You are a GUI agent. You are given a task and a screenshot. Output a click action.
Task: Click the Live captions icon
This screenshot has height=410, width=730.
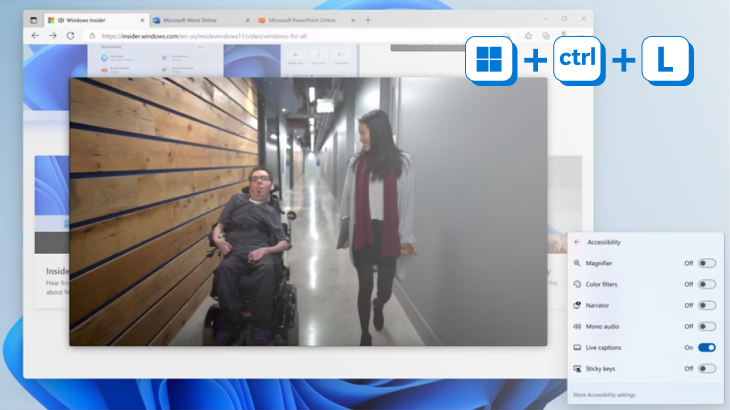[x=577, y=348]
